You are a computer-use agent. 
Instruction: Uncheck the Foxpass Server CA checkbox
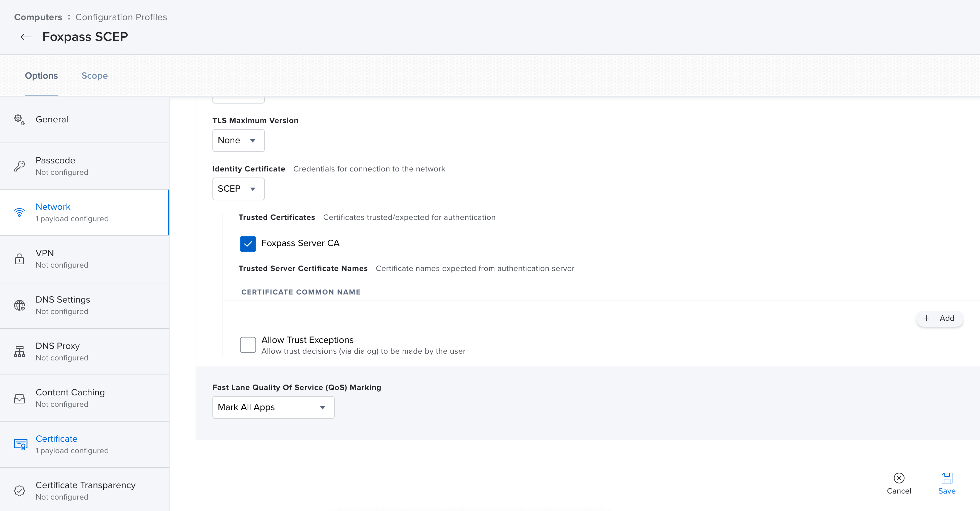[x=248, y=244]
